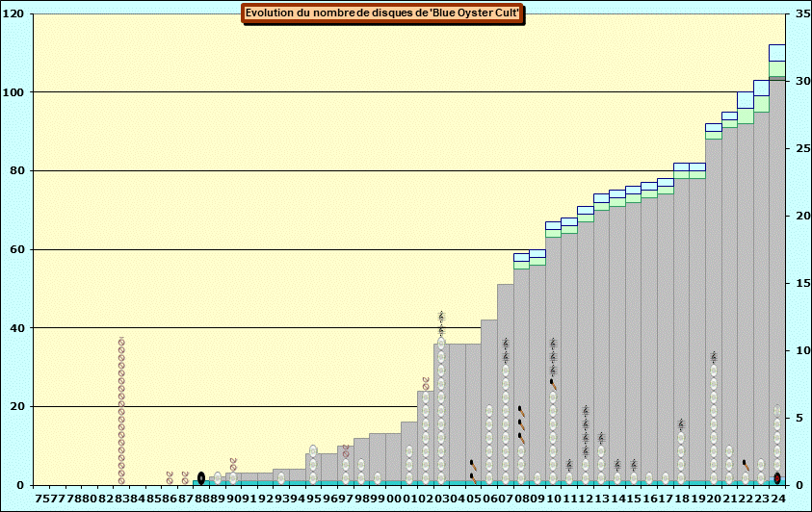Click the topmost microphone icon above year 08
812x512 pixels.
point(521,411)
